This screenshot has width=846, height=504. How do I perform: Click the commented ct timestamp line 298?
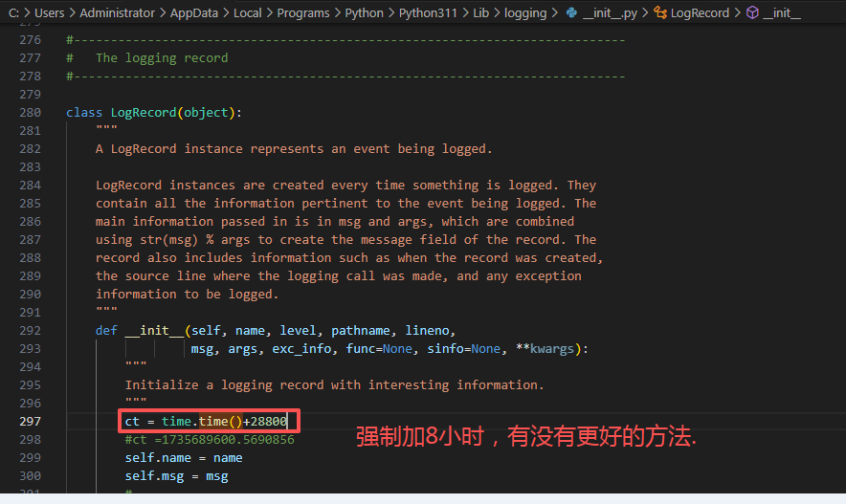click(x=210, y=440)
